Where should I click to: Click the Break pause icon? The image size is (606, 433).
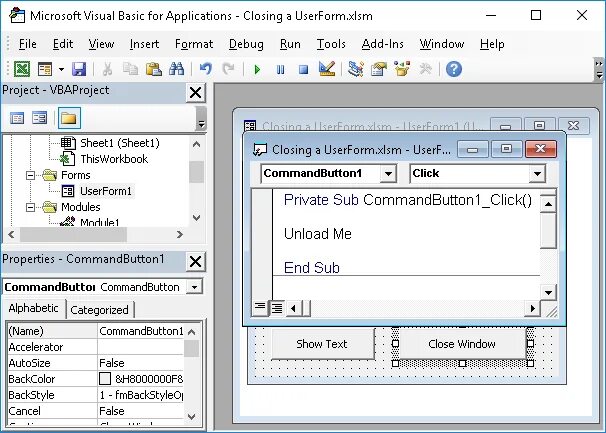pos(281,70)
